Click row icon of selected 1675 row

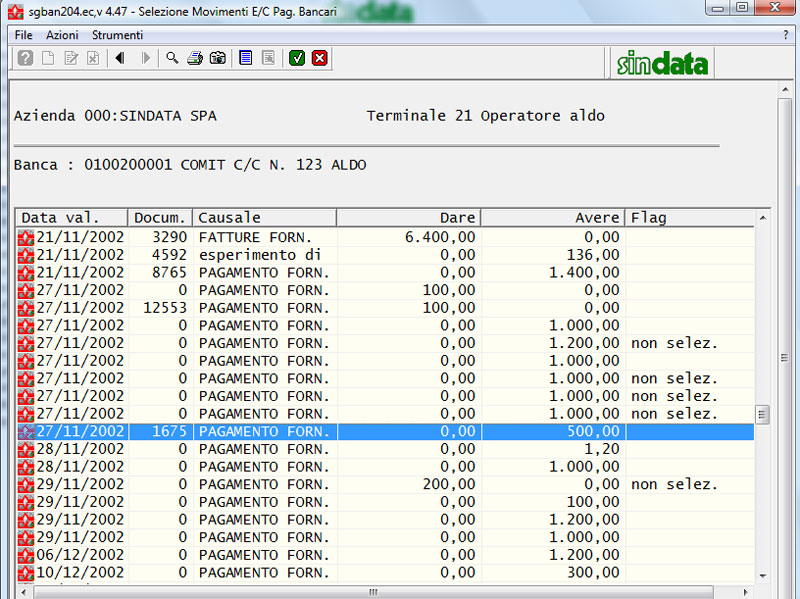point(26,432)
